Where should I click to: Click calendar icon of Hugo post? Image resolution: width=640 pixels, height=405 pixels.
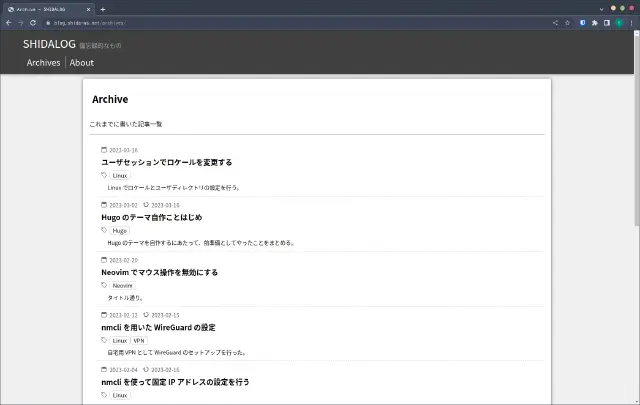[x=104, y=205]
